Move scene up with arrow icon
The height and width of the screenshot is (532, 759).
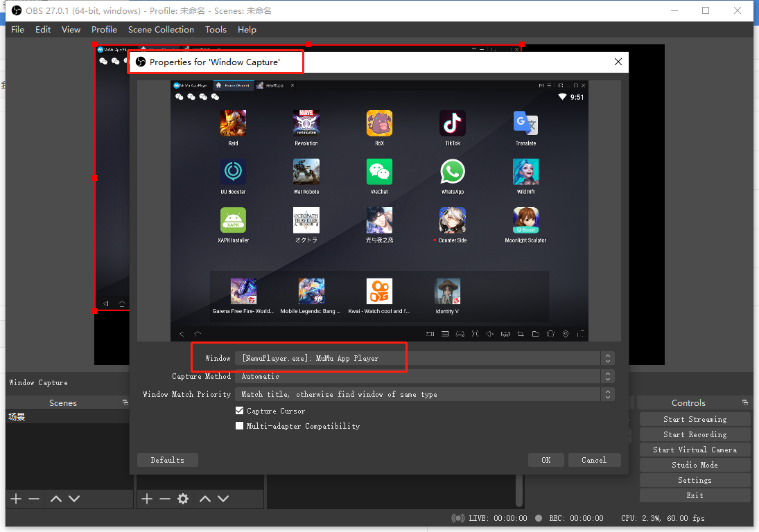click(x=56, y=499)
